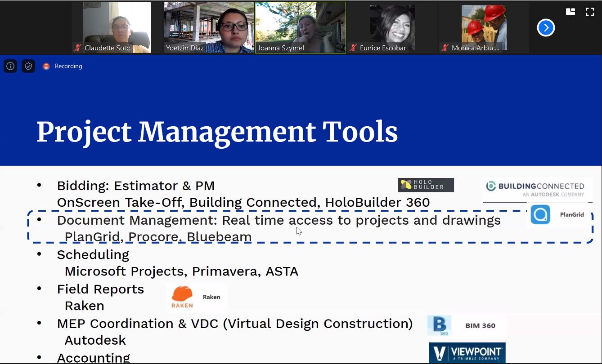Enter full screen mode icon
Viewport: 602px width, 364px height.
coord(590,12)
